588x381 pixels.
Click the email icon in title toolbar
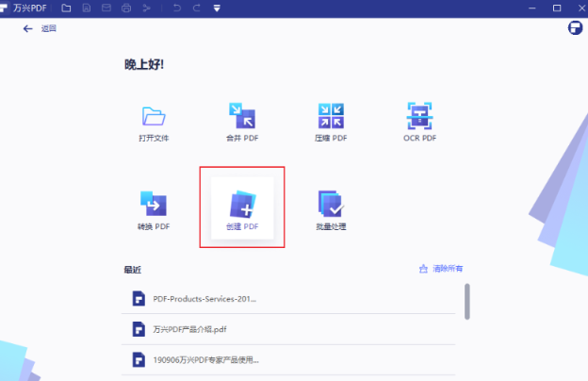pyautogui.click(x=106, y=8)
